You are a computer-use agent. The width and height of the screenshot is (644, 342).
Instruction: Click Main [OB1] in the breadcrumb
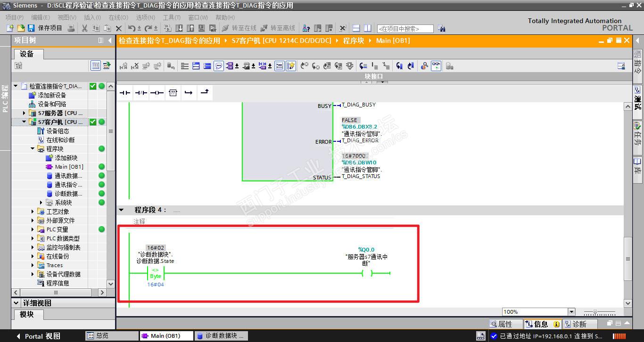point(393,41)
